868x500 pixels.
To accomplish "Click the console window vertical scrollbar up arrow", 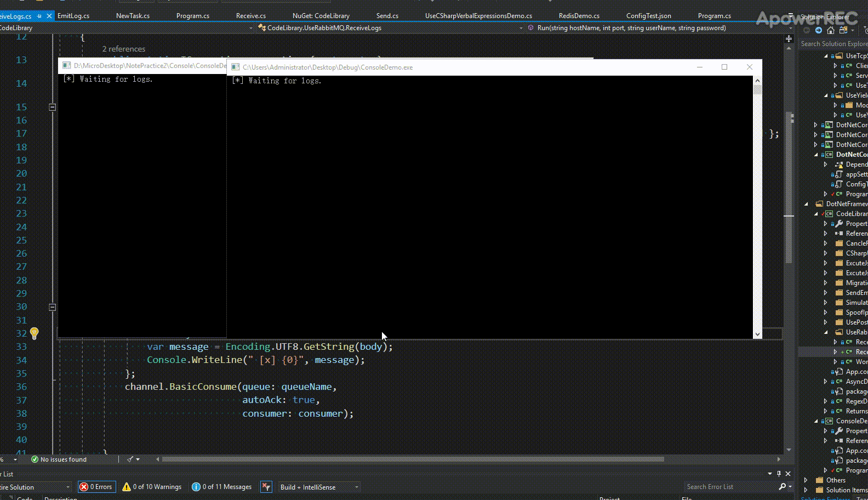I will pyautogui.click(x=757, y=81).
